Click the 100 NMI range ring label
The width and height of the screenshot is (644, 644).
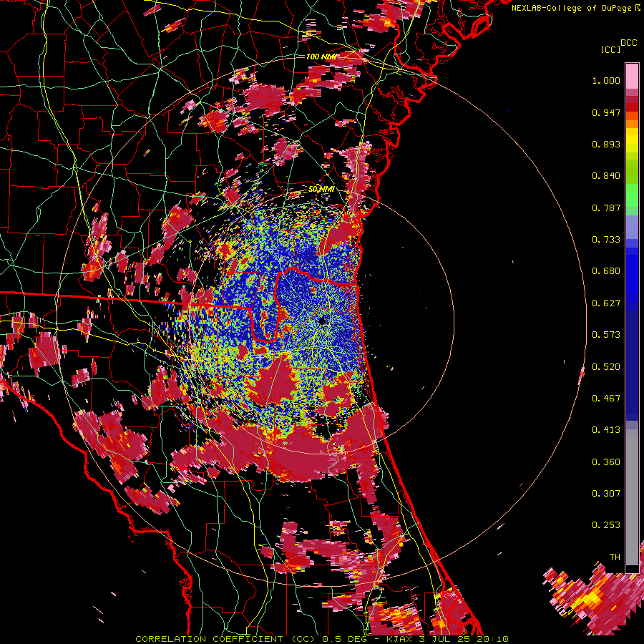321,57
